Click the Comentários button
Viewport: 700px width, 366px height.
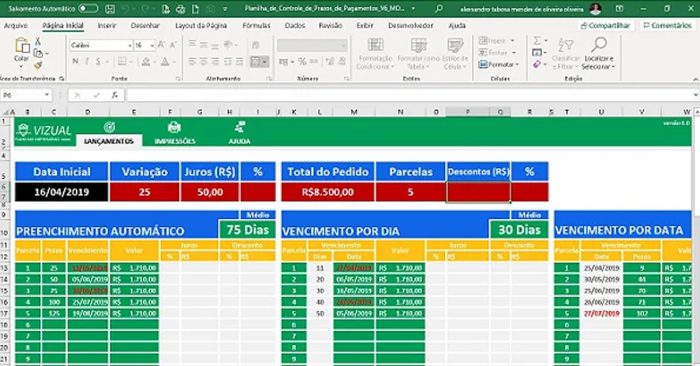tap(667, 25)
